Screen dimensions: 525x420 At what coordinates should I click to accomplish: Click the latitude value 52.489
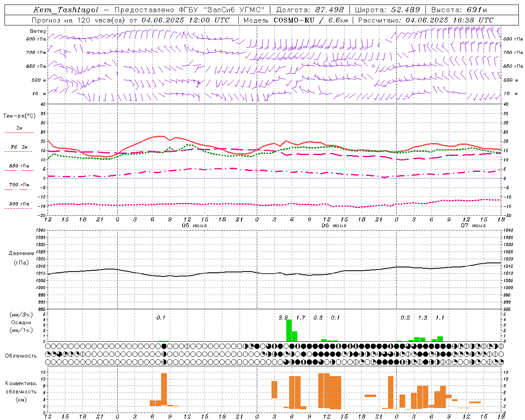(405, 10)
